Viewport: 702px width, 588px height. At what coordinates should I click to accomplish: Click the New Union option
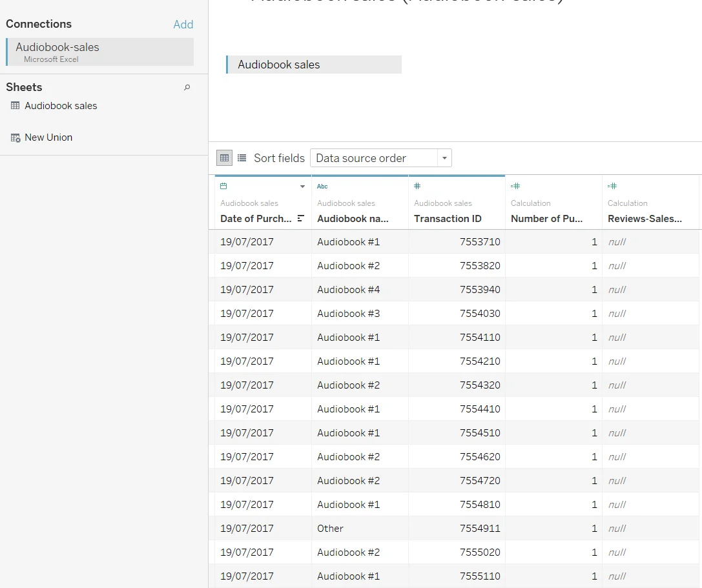click(48, 137)
